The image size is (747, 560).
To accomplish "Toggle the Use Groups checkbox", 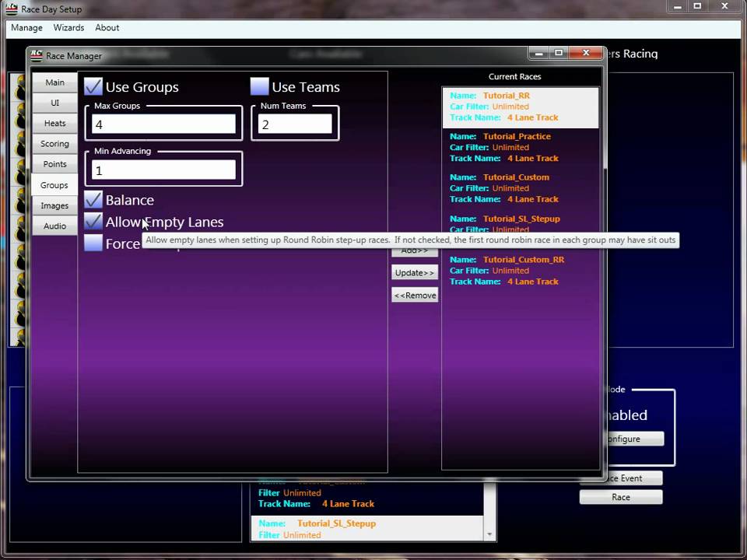I will click(x=93, y=86).
